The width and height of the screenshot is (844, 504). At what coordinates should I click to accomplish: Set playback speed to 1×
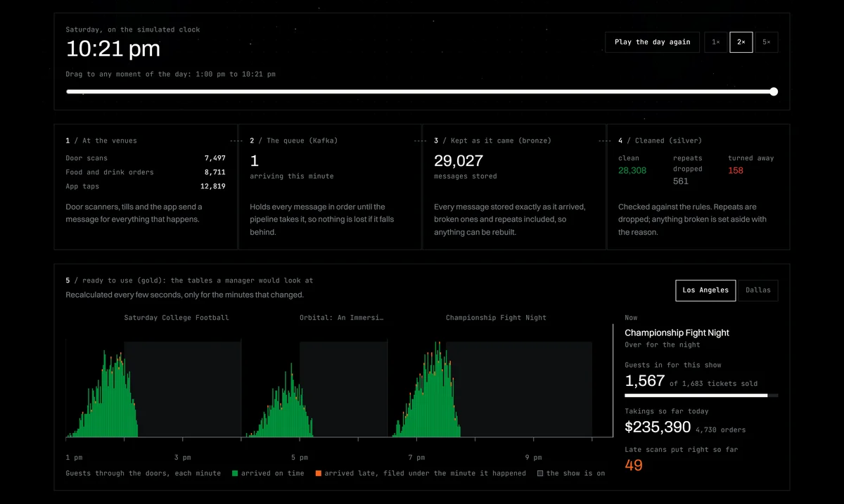[715, 42]
